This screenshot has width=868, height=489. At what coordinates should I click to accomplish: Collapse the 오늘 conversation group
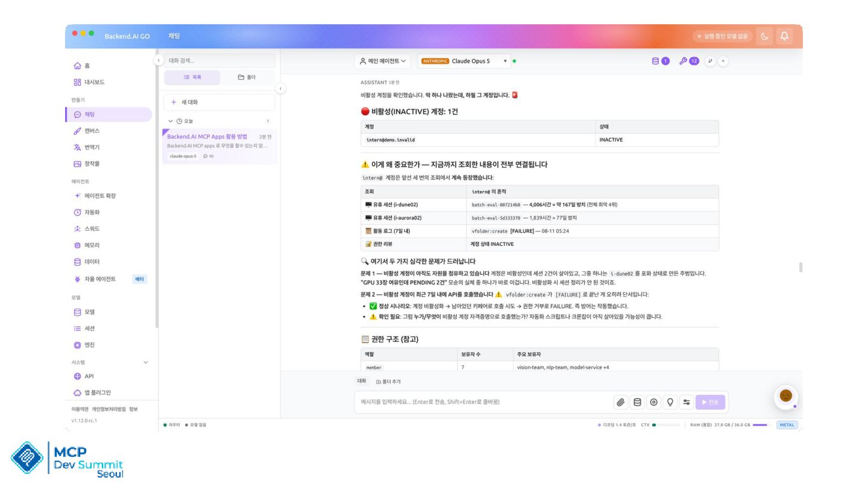tap(171, 121)
